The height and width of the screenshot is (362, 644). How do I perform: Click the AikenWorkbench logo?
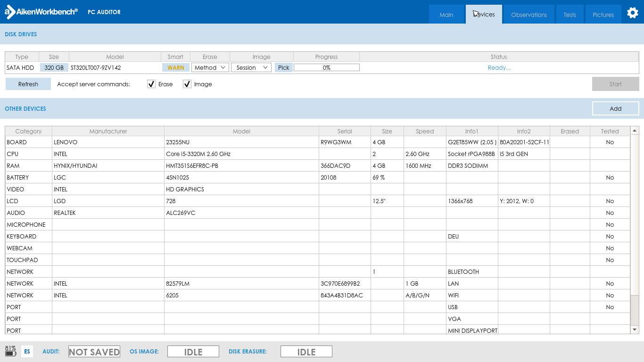(x=41, y=12)
